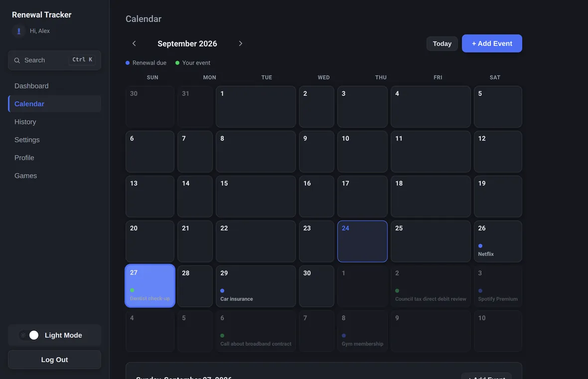Open the Netflix renewal entry
Image resolution: width=588 pixels, height=379 pixels.
tap(486, 254)
